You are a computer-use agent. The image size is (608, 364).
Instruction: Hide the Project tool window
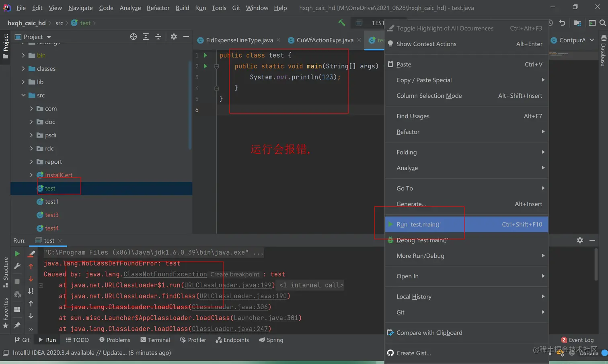(186, 37)
